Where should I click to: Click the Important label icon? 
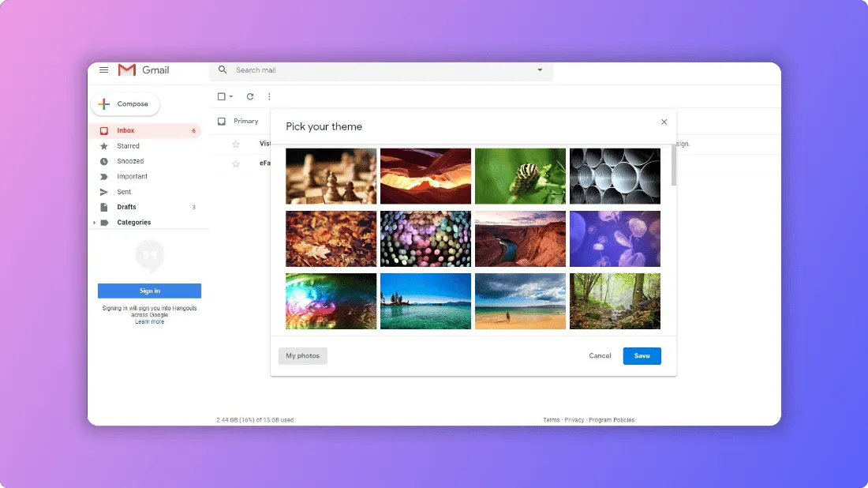104,177
